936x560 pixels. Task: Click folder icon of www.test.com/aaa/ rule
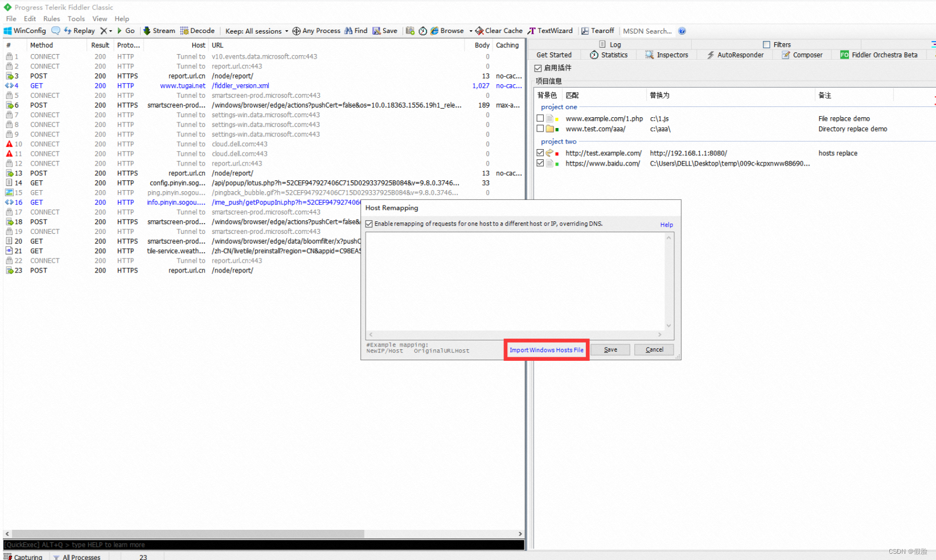(550, 129)
